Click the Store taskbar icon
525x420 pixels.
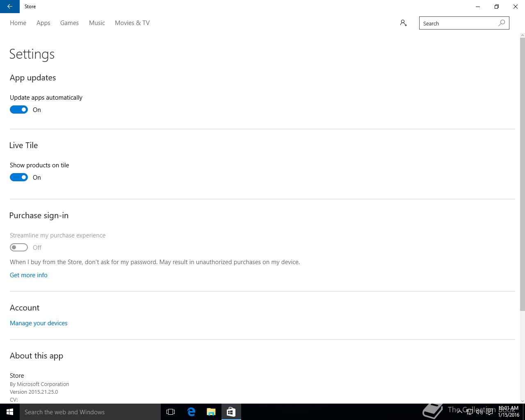pyautogui.click(x=231, y=412)
